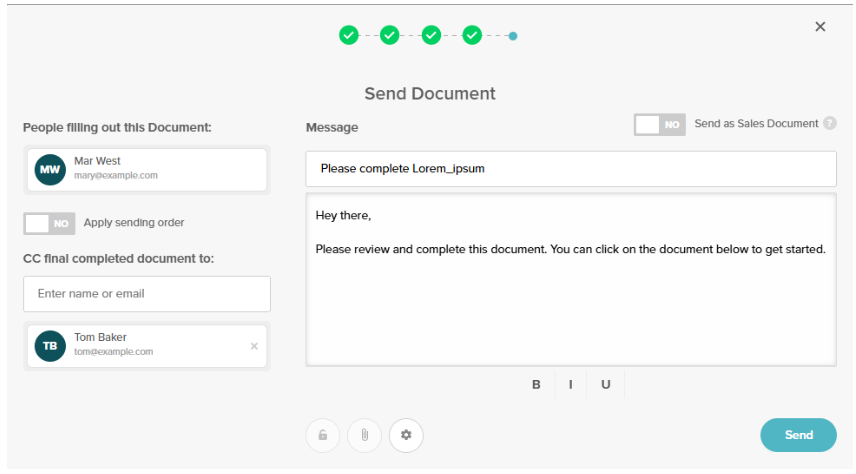Click the Send button
Image resolution: width=856 pixels, height=474 pixels.
point(798,435)
